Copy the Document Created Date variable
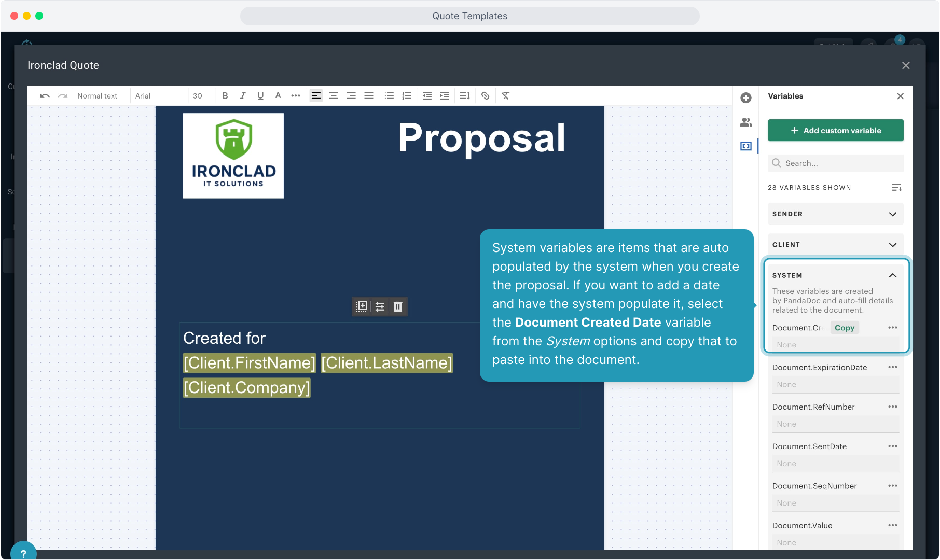The height and width of the screenshot is (560, 940). (845, 328)
